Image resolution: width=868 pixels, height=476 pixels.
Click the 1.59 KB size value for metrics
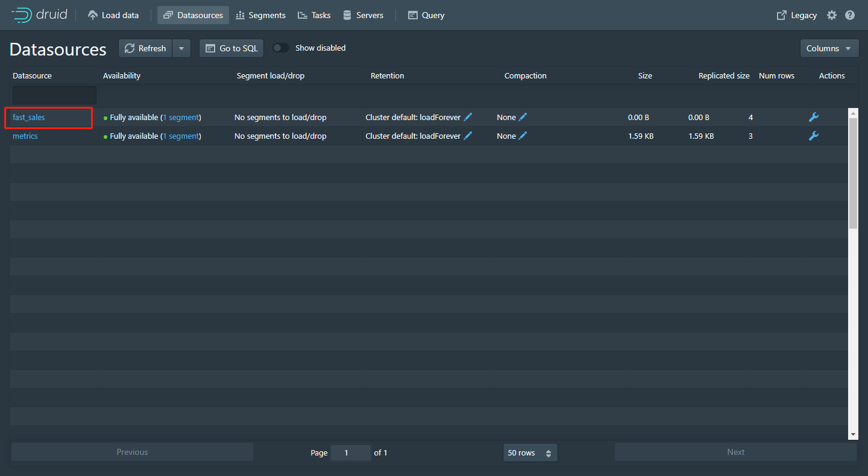[x=641, y=136]
